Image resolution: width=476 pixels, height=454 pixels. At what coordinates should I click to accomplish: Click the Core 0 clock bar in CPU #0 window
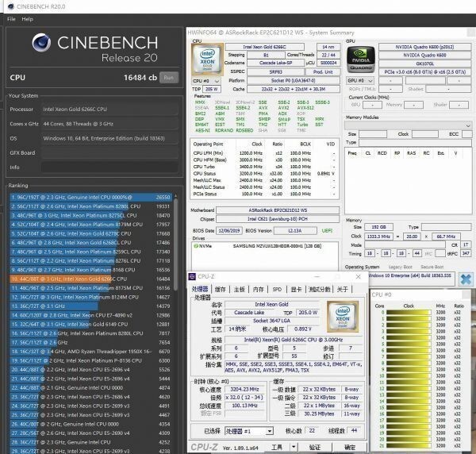click(x=409, y=312)
